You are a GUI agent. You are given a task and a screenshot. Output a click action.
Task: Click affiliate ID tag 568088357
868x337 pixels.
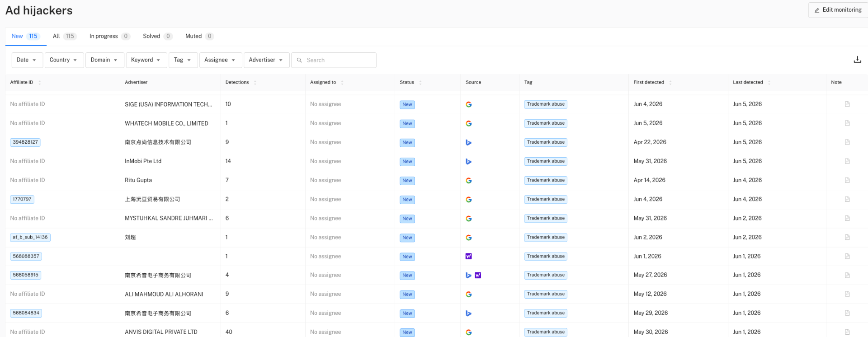(26, 256)
